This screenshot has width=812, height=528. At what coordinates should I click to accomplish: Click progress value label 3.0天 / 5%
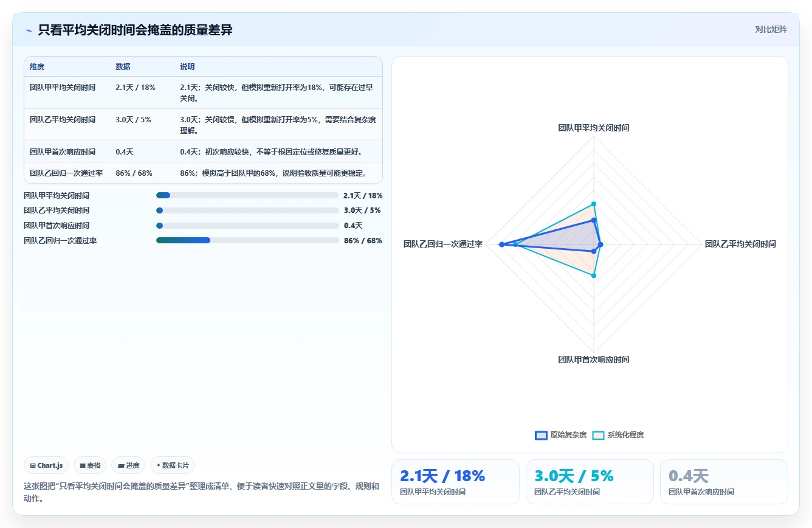click(362, 210)
